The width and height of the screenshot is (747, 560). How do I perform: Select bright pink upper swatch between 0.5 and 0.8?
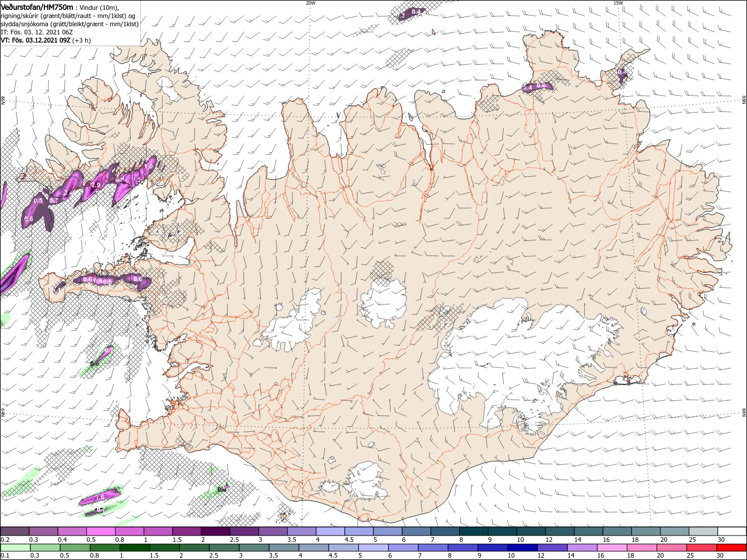click(101, 531)
